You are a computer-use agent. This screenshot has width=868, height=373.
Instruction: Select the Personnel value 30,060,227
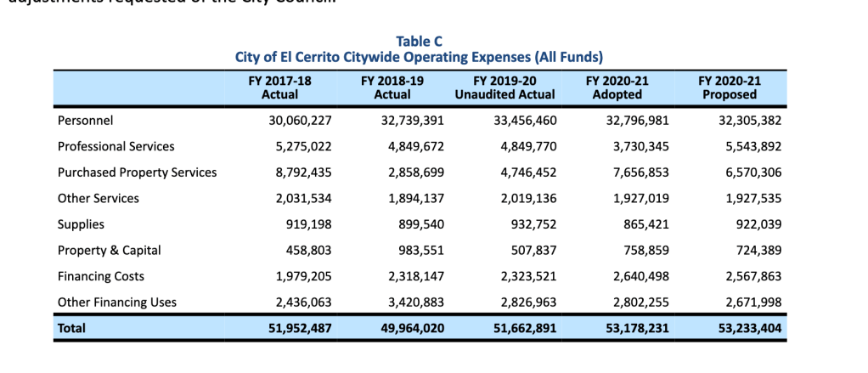[295, 121]
